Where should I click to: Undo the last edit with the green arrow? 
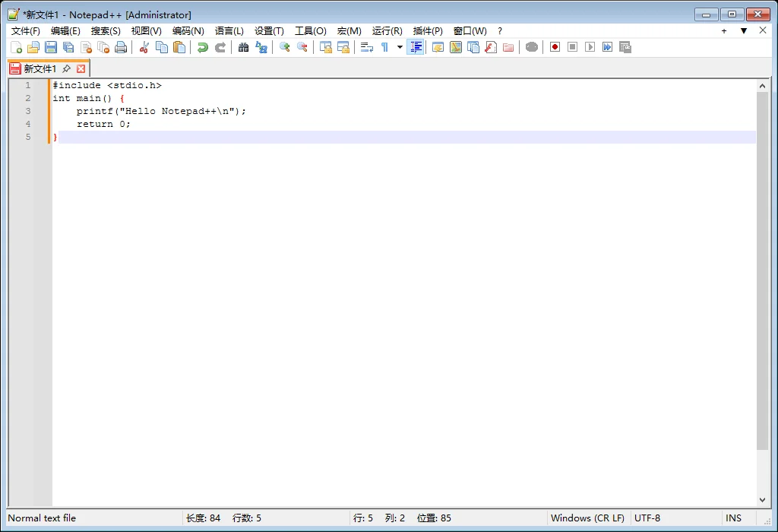point(202,47)
